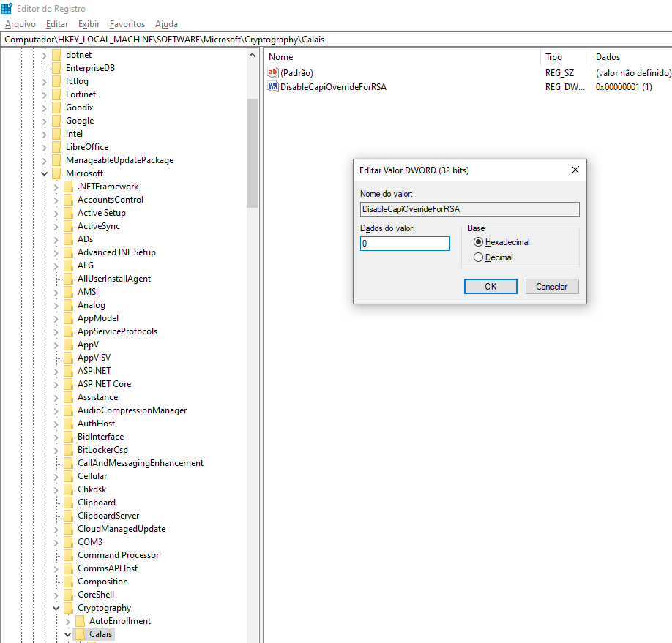Click the Calais folder icon
This screenshot has width=672, height=643.
(x=80, y=634)
